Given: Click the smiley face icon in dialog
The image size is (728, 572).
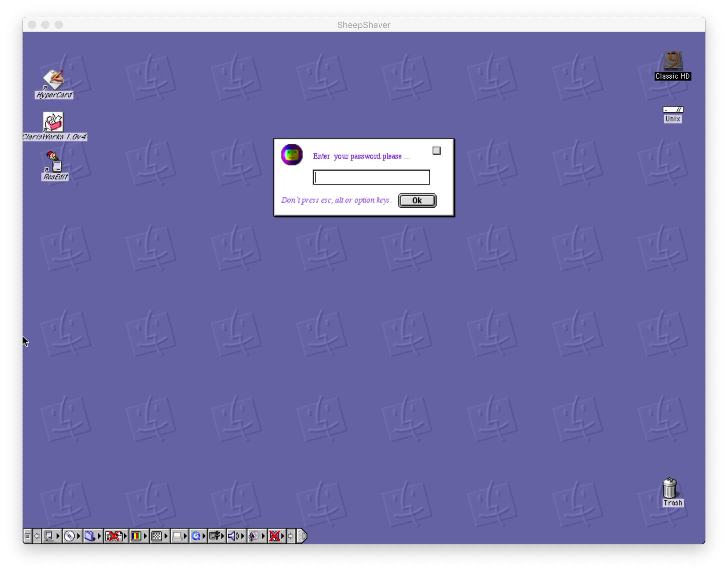Looking at the screenshot, I should tap(292, 155).
